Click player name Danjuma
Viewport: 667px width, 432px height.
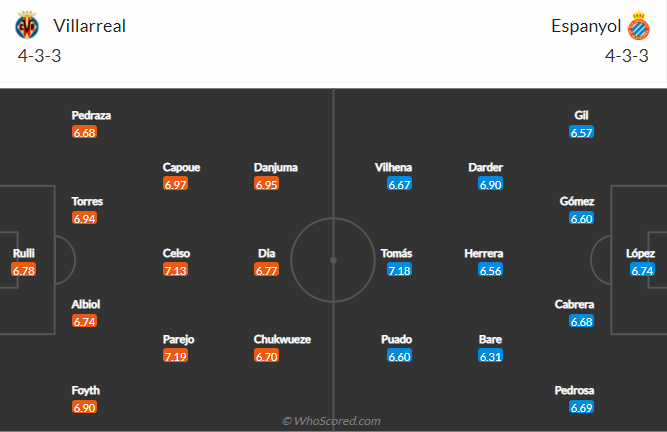point(276,168)
